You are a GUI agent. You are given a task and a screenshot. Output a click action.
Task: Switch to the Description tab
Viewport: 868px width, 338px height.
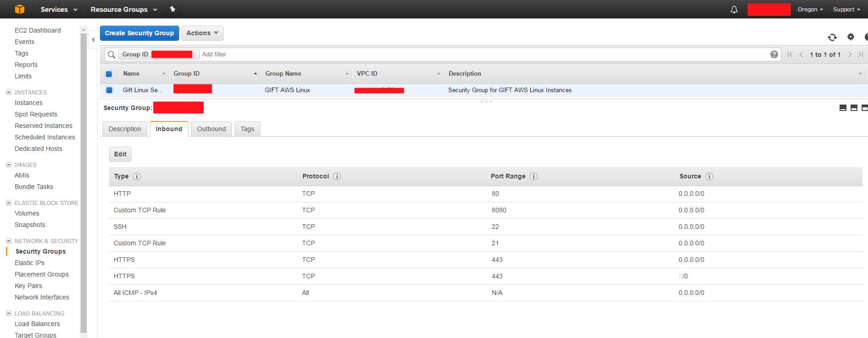(x=125, y=129)
